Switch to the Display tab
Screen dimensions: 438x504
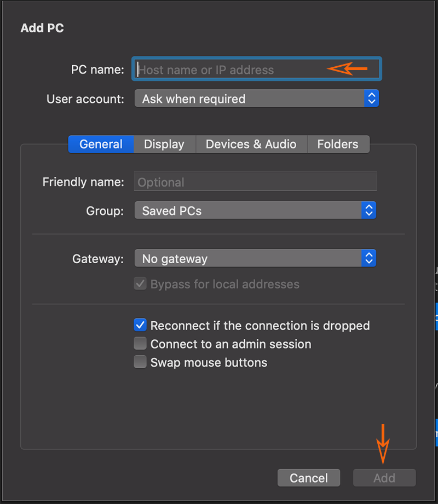pyautogui.click(x=164, y=144)
